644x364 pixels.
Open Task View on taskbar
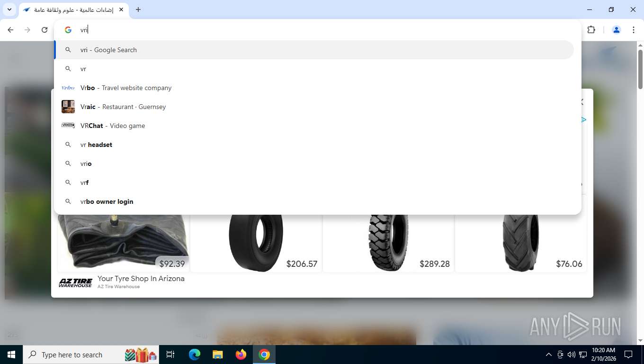[x=170, y=355]
